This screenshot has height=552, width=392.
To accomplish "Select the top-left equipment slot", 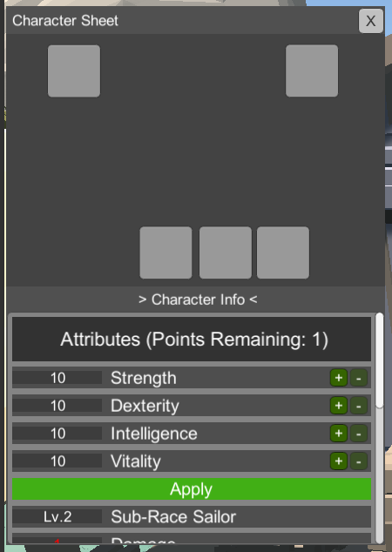I will coord(74,71).
